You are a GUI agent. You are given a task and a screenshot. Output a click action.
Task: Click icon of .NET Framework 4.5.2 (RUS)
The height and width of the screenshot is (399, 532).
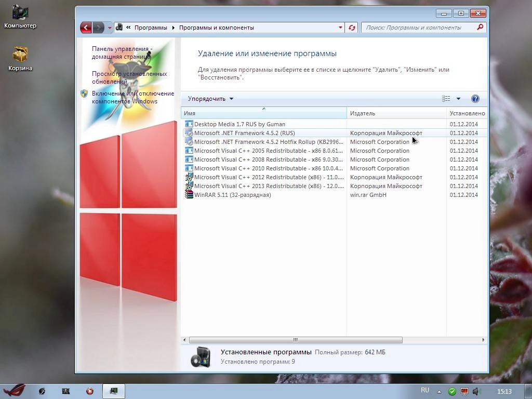(189, 133)
